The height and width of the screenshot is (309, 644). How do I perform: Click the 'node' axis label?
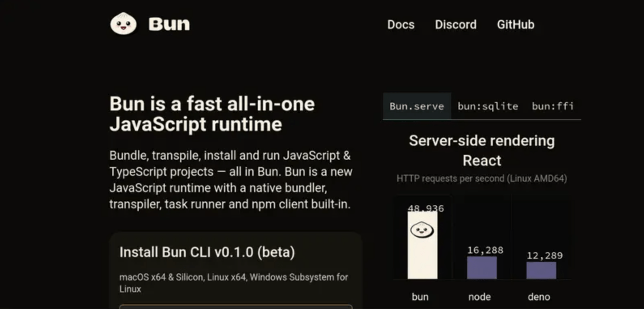coord(480,297)
